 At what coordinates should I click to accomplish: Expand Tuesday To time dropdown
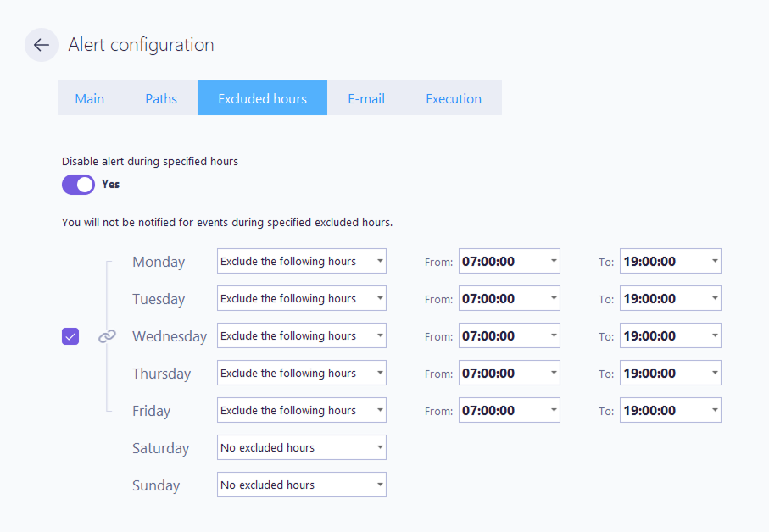(x=671, y=298)
